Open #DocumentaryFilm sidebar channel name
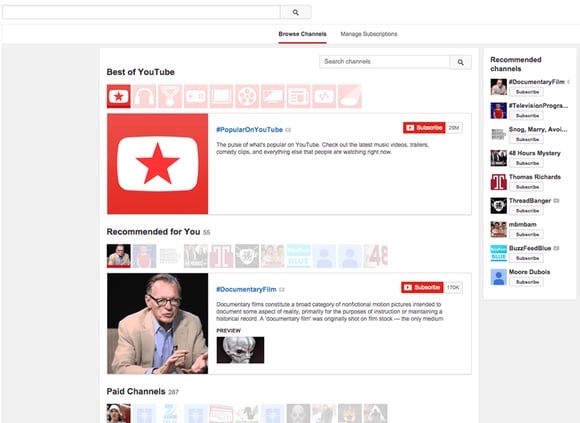Image resolution: width=580 pixels, height=423 pixels. [x=537, y=82]
